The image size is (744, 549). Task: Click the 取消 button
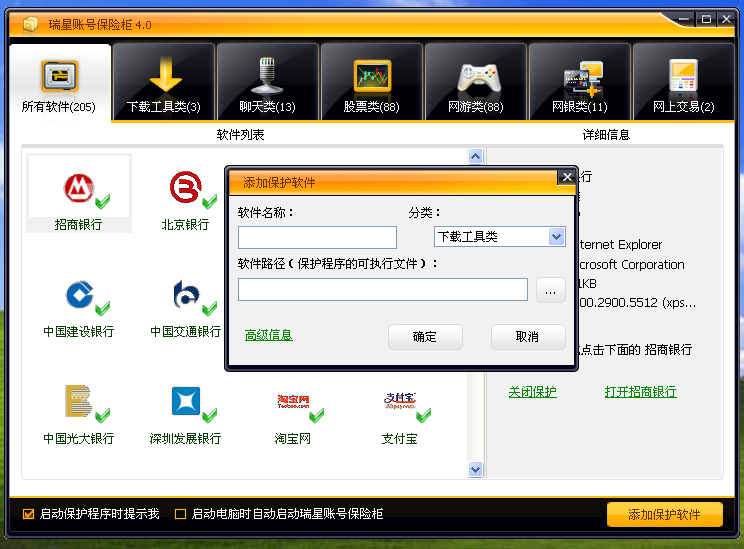coord(528,337)
